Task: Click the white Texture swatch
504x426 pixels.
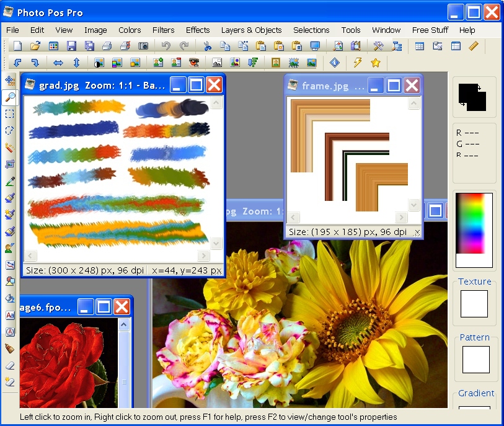Action: tap(474, 304)
